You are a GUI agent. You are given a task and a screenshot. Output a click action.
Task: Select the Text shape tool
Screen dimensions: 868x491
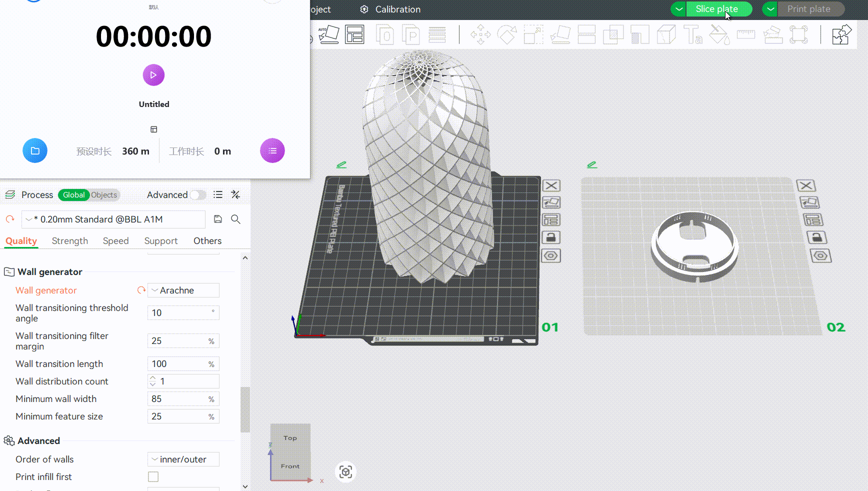pos(693,34)
